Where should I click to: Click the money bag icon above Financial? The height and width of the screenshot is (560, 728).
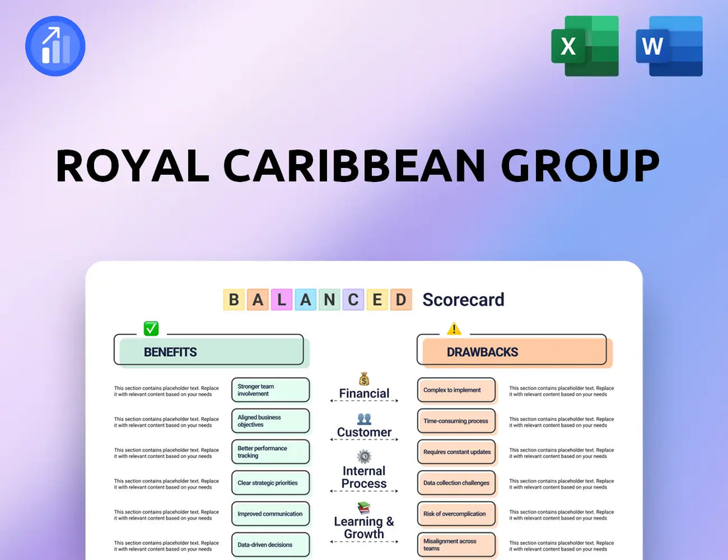[x=364, y=379]
